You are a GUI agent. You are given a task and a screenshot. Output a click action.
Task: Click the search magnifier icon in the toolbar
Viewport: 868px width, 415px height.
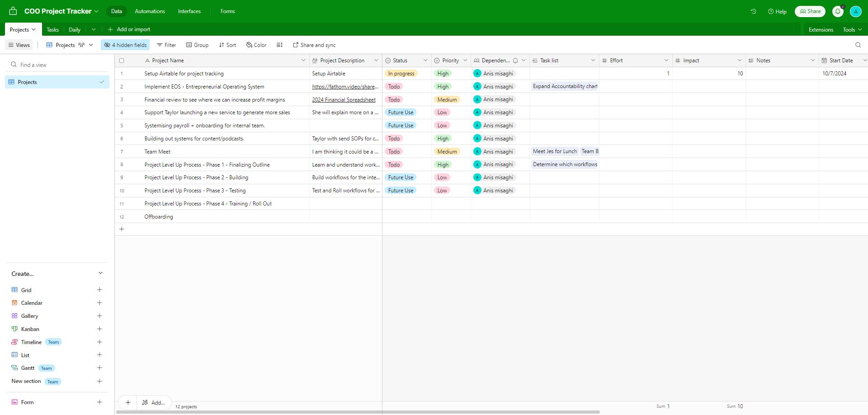click(858, 45)
